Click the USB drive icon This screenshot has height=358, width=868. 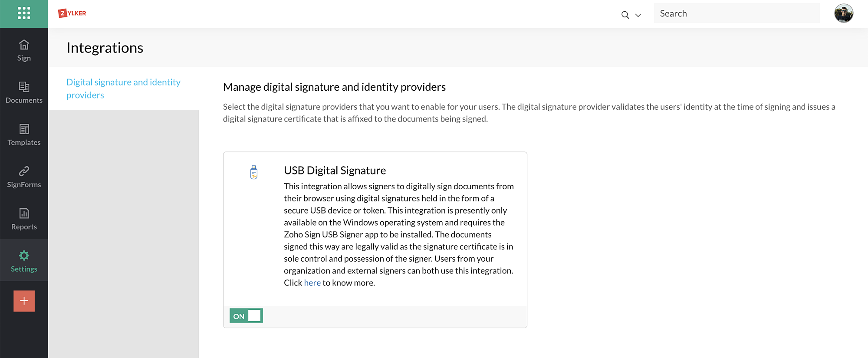[x=254, y=172]
